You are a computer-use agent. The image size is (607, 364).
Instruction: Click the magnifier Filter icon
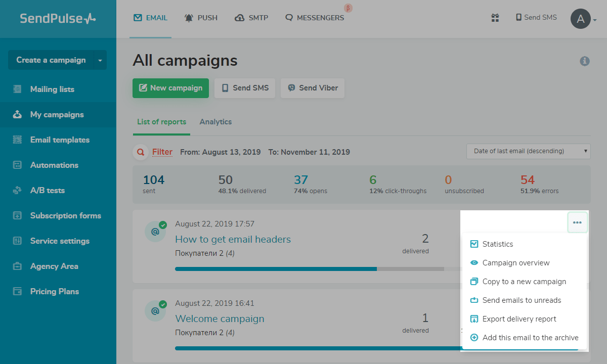click(140, 152)
